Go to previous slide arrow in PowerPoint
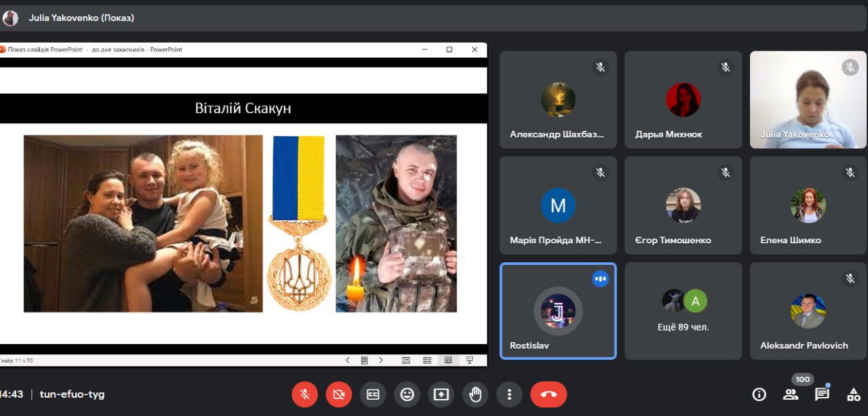868x416 pixels. tap(348, 360)
